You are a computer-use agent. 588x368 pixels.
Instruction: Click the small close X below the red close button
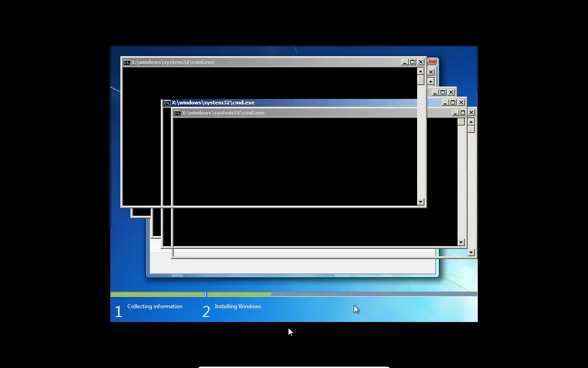click(x=431, y=72)
